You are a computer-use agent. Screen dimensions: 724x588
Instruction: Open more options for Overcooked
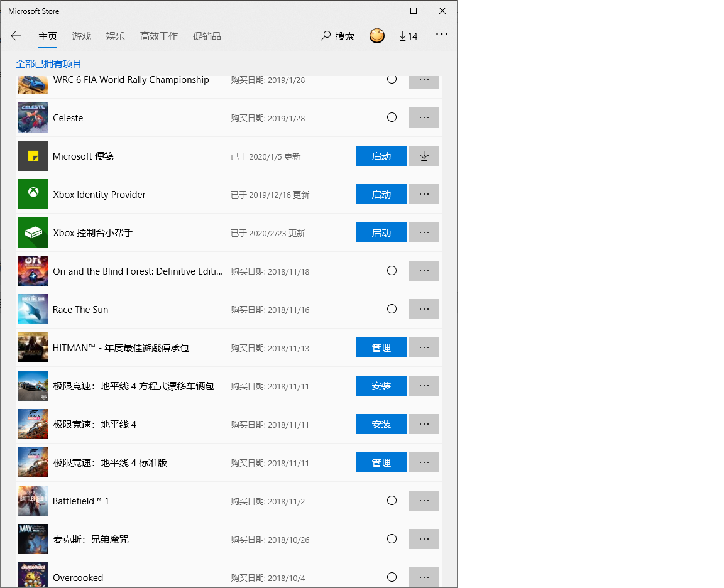pos(424,577)
